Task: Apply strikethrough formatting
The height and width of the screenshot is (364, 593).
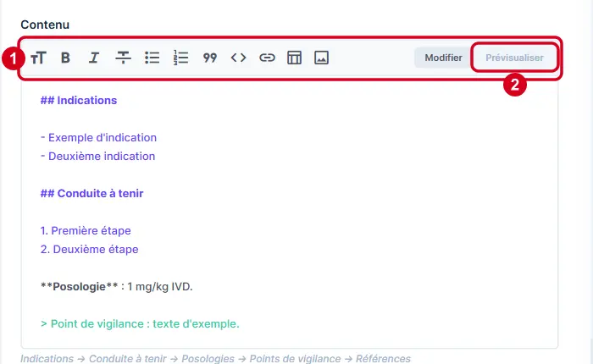Action: pyautogui.click(x=123, y=58)
